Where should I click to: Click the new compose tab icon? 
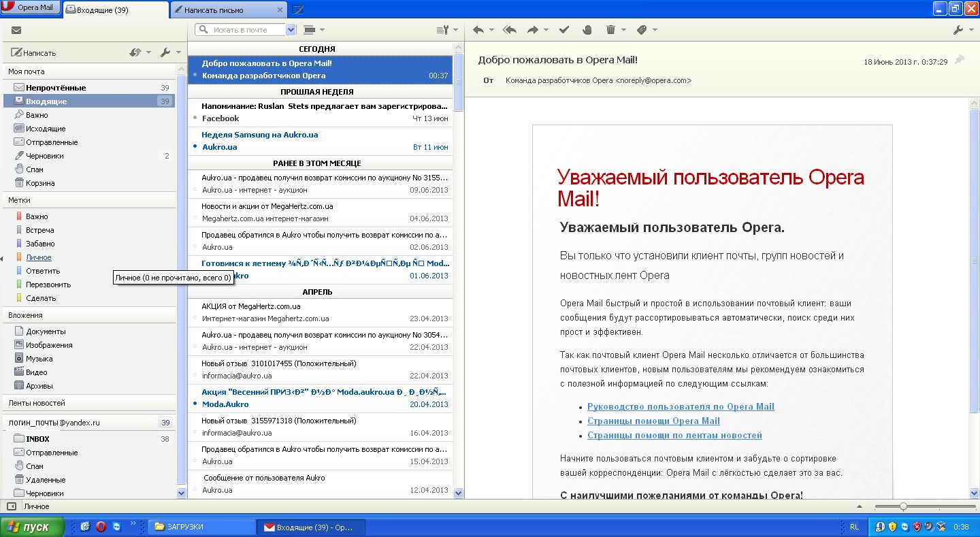298,10
